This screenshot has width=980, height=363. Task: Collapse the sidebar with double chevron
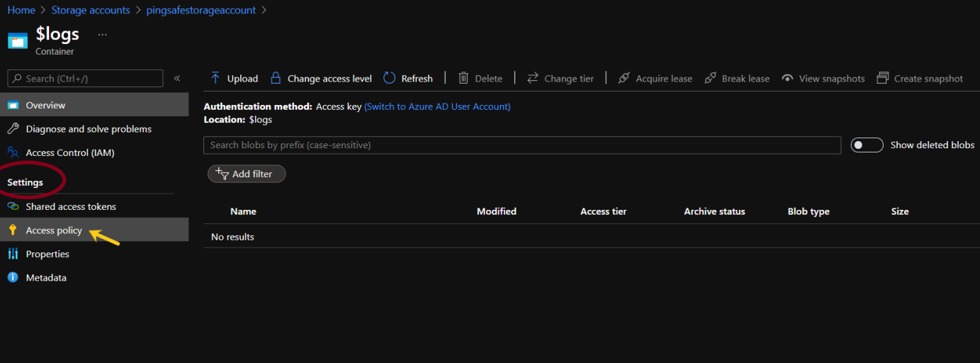pyautogui.click(x=177, y=78)
